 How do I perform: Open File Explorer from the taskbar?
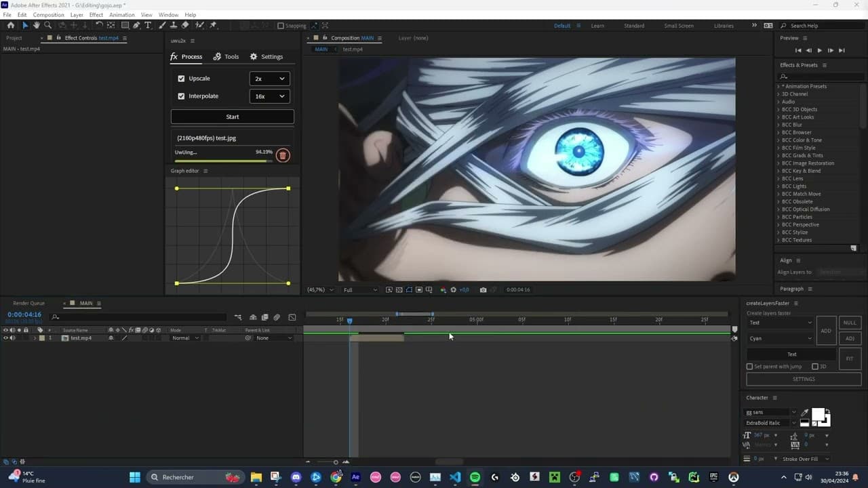pos(256,477)
